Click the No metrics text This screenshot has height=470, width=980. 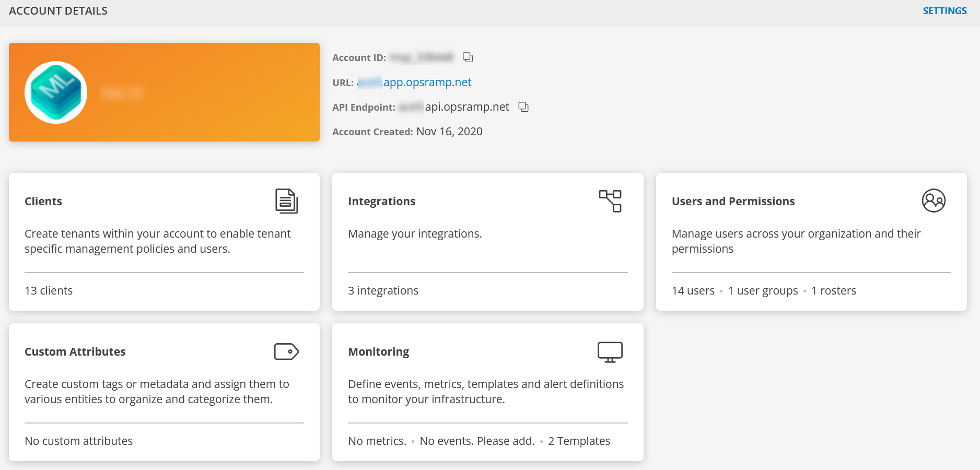[x=377, y=441]
